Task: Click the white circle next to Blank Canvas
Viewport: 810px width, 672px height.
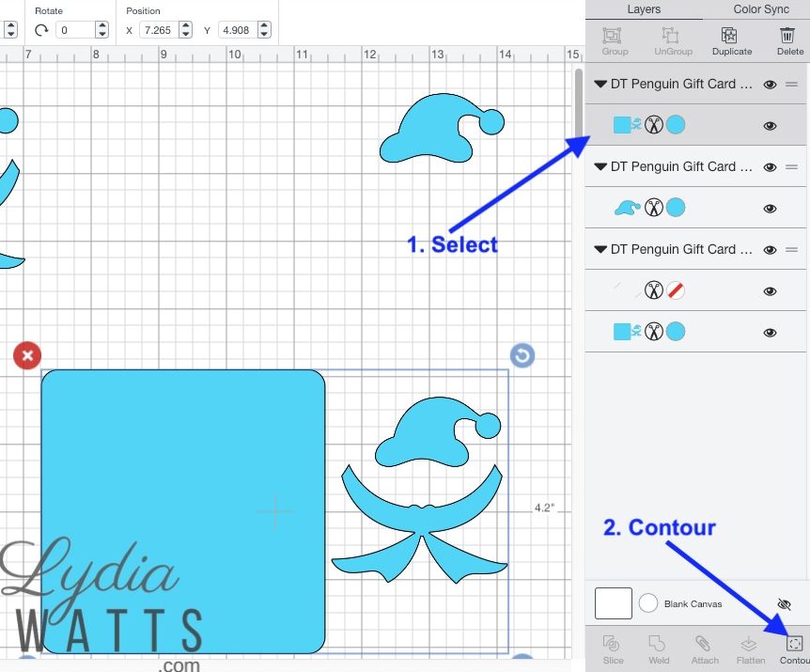Action: (648, 602)
